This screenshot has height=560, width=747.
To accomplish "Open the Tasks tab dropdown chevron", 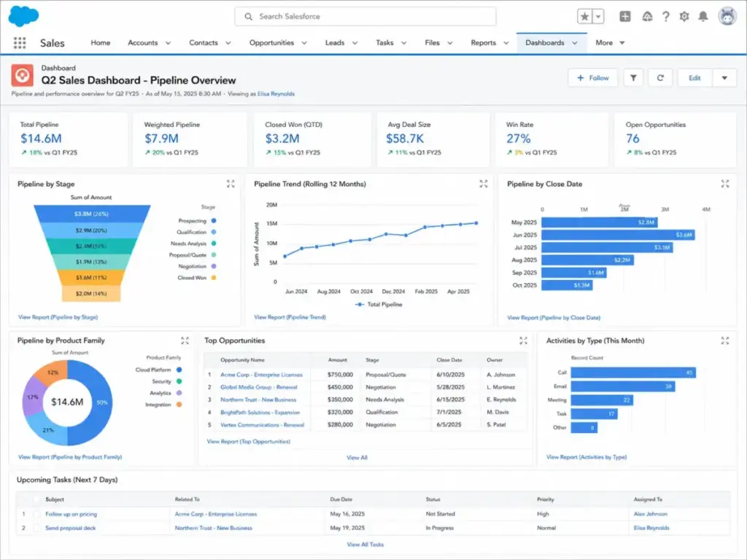I will click(x=403, y=43).
